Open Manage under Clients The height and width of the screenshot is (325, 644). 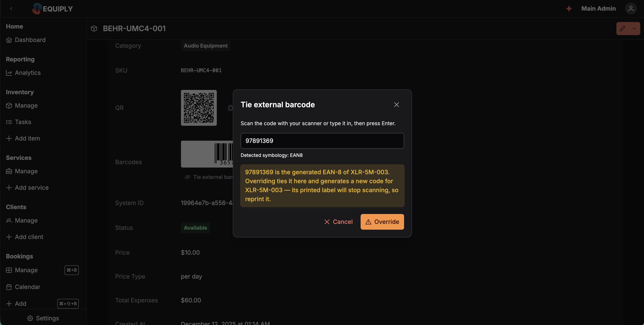(22, 221)
